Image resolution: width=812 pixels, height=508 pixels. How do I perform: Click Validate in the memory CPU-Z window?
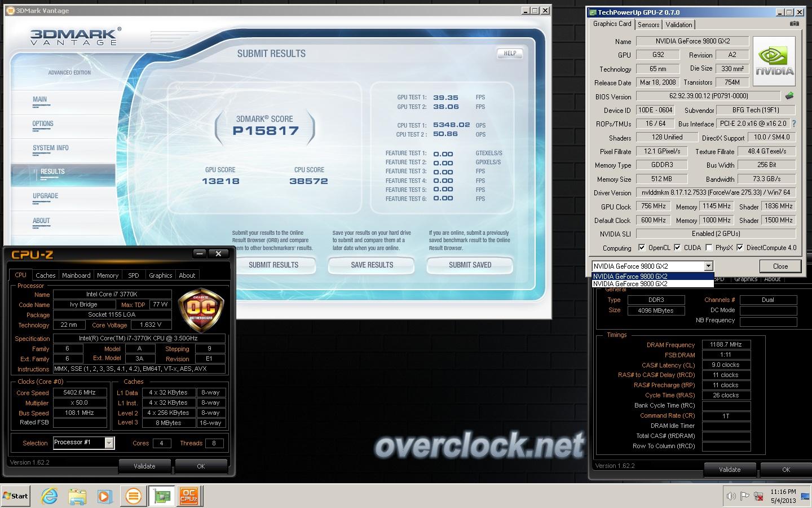tap(730, 470)
